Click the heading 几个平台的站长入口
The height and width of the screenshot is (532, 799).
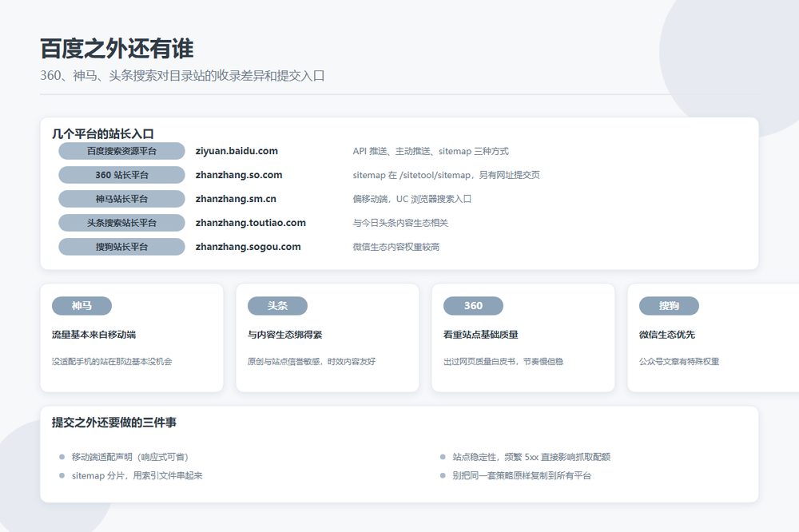tap(103, 134)
